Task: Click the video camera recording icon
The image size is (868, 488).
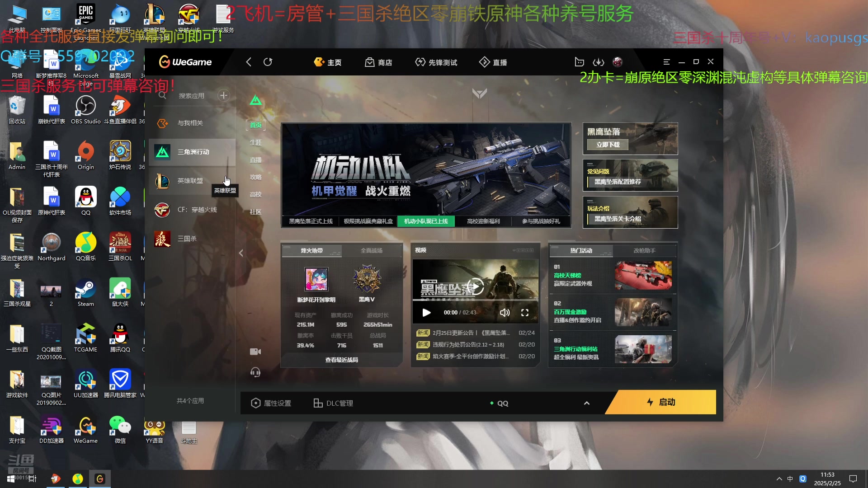Action: [255, 352]
